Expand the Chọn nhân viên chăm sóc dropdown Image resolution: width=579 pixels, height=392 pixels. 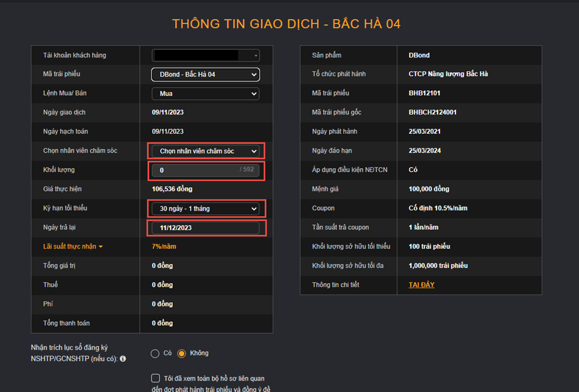pyautogui.click(x=205, y=151)
